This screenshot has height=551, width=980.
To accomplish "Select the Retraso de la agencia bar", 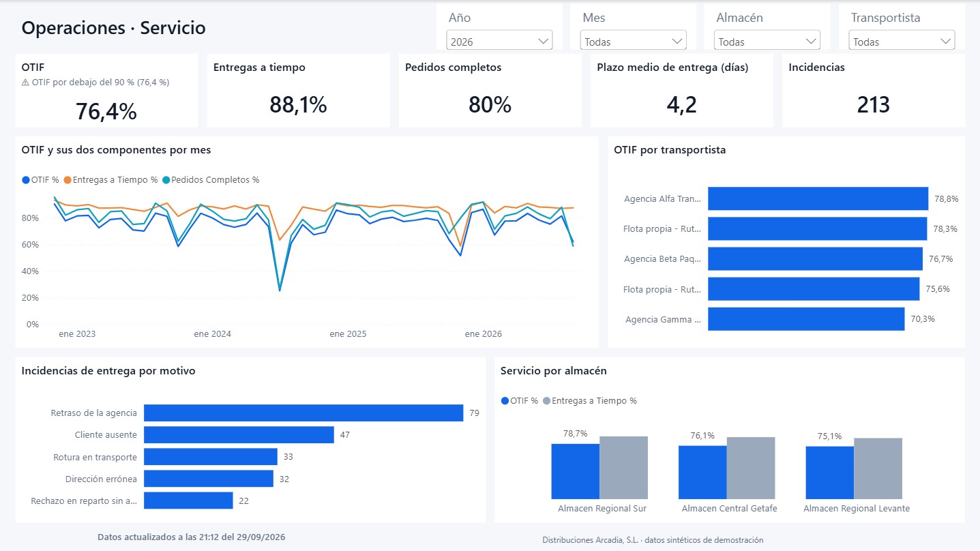I will pyautogui.click(x=303, y=413).
